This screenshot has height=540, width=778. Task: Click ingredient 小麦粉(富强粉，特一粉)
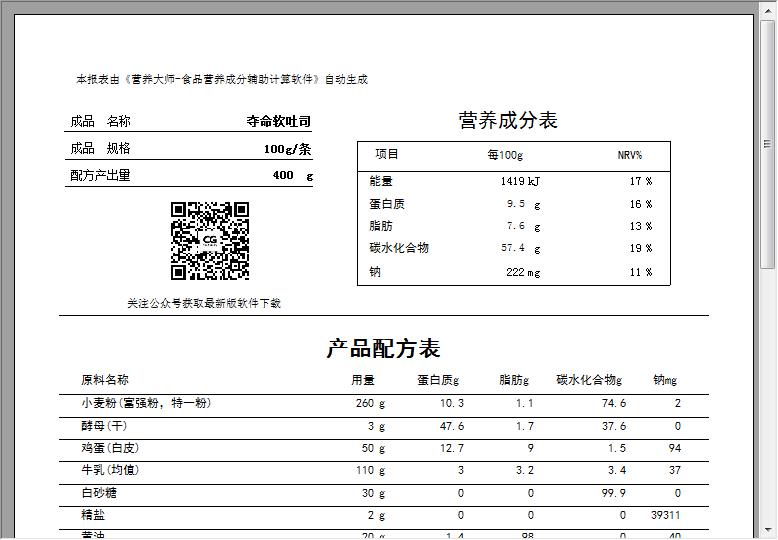click(x=146, y=403)
